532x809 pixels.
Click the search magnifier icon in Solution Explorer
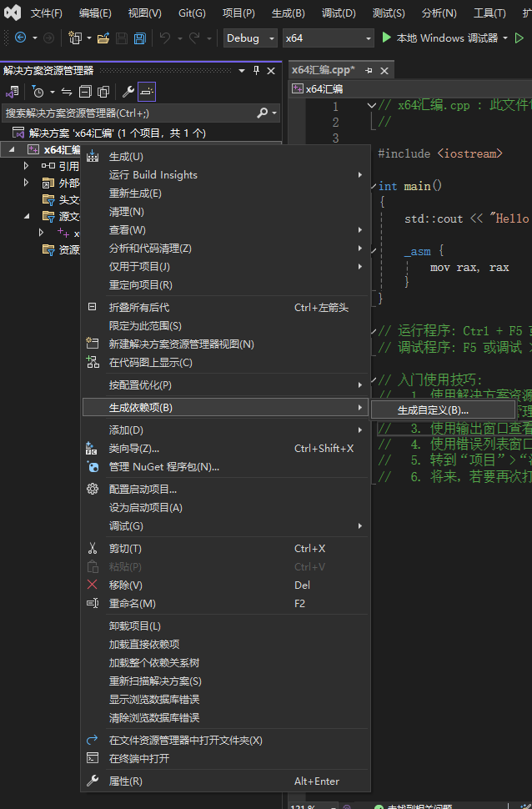pyautogui.click(x=262, y=113)
